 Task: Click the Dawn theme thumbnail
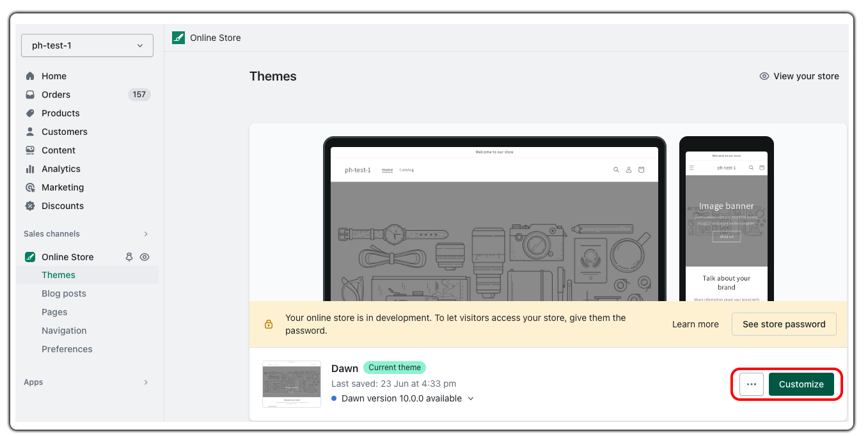pos(292,384)
